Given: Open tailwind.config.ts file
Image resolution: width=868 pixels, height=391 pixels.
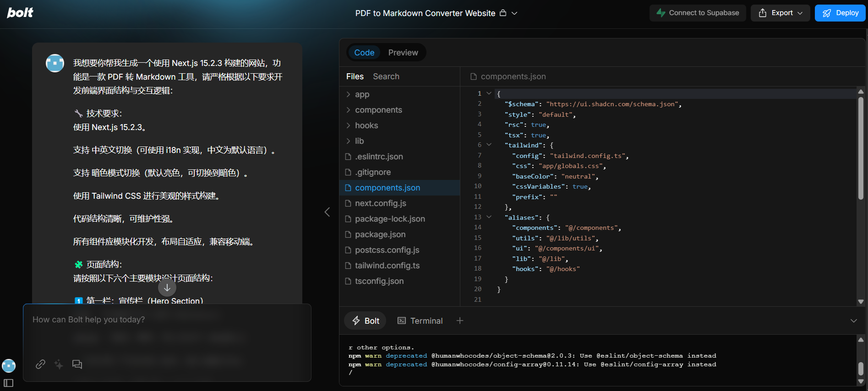Looking at the screenshot, I should 399,266.
